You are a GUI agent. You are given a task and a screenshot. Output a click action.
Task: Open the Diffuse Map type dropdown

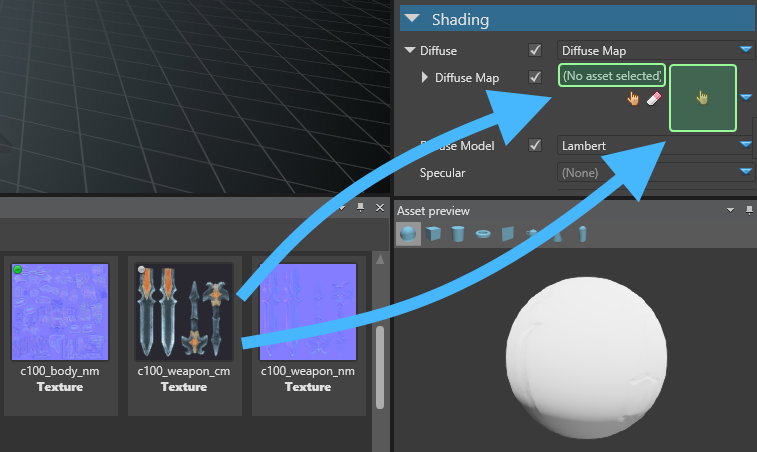745,50
